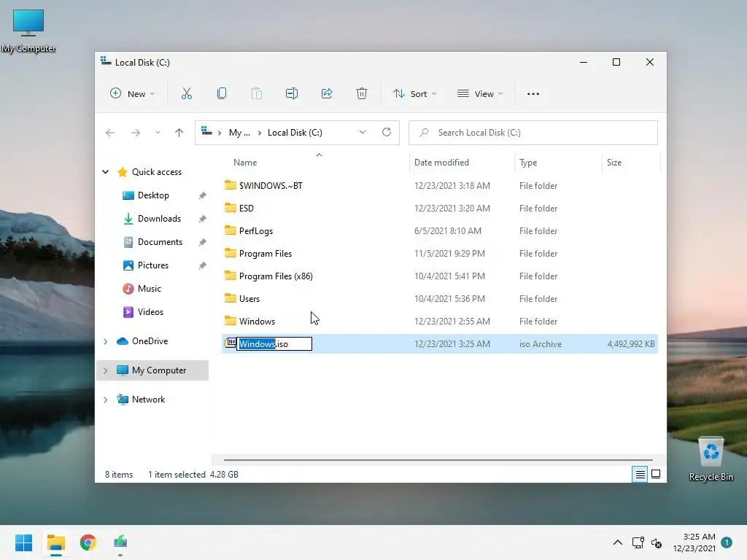This screenshot has width=747, height=560.
Task: Unpin Desktop using its pin icon
Action: tap(203, 195)
